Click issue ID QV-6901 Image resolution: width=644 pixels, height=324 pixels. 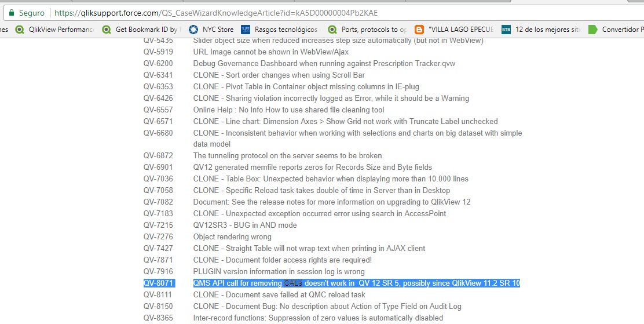158,168
